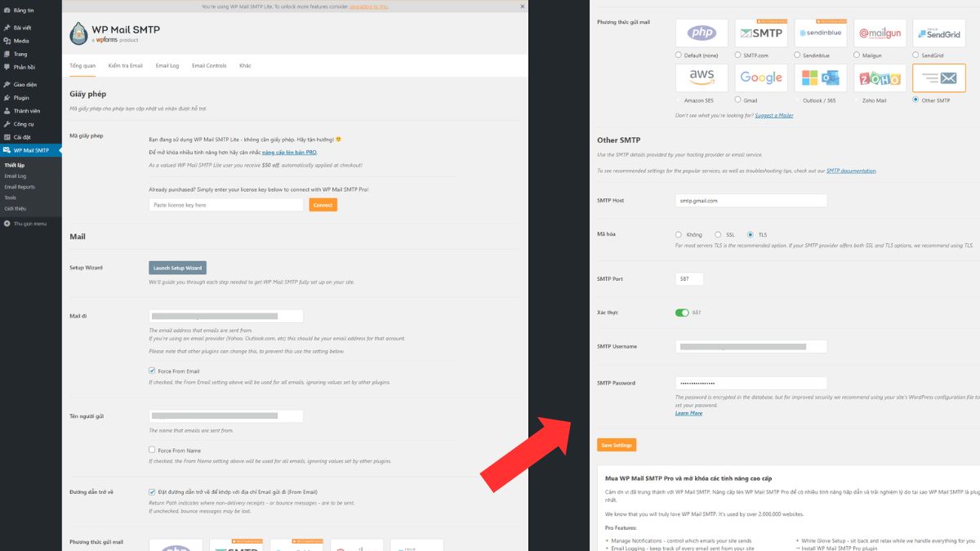Switch off the Xác thực authentication toggle
The width and height of the screenshot is (980, 551).
tap(682, 313)
